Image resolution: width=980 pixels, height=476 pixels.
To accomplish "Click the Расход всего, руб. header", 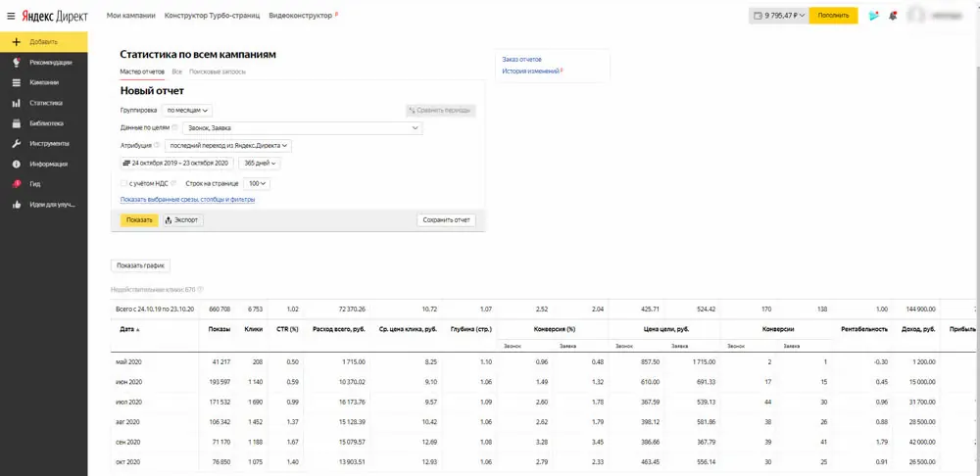I will click(339, 329).
